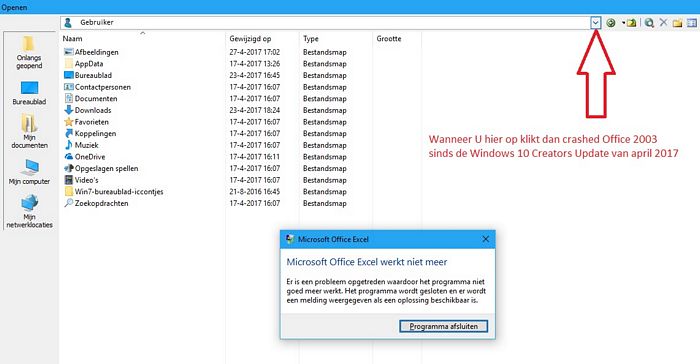Click date '23-4-2017 18:24' of Downloads
This screenshot has width=700, height=364.
(x=254, y=110)
